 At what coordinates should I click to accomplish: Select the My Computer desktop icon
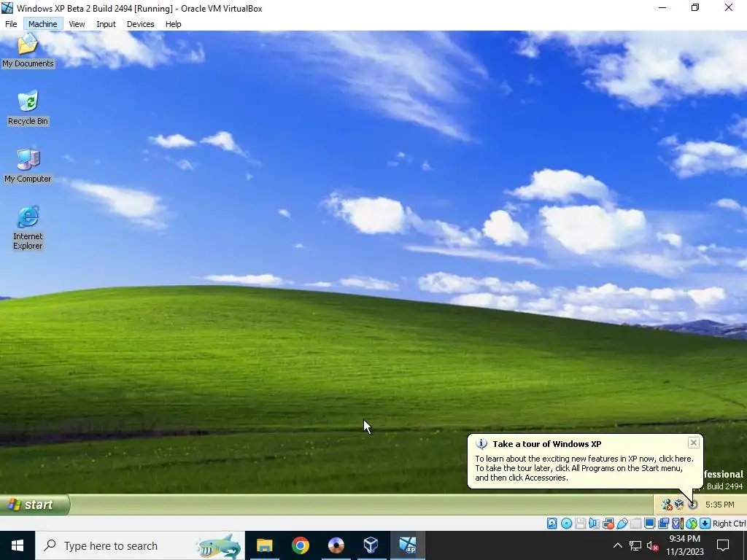tap(28, 166)
